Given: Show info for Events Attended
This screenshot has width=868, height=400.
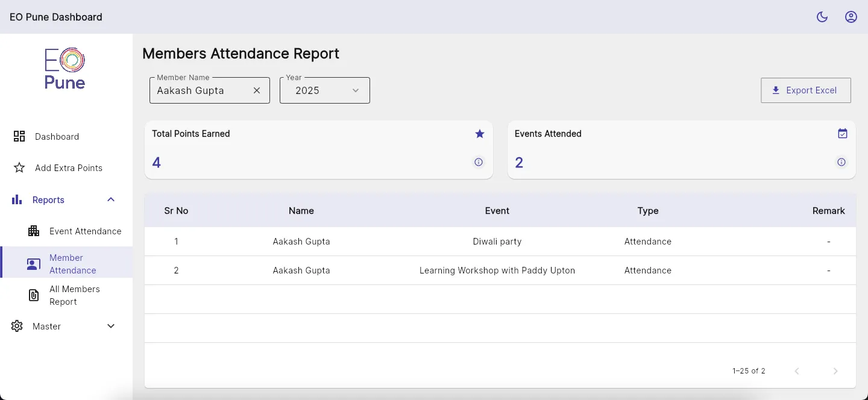Looking at the screenshot, I should click(841, 162).
